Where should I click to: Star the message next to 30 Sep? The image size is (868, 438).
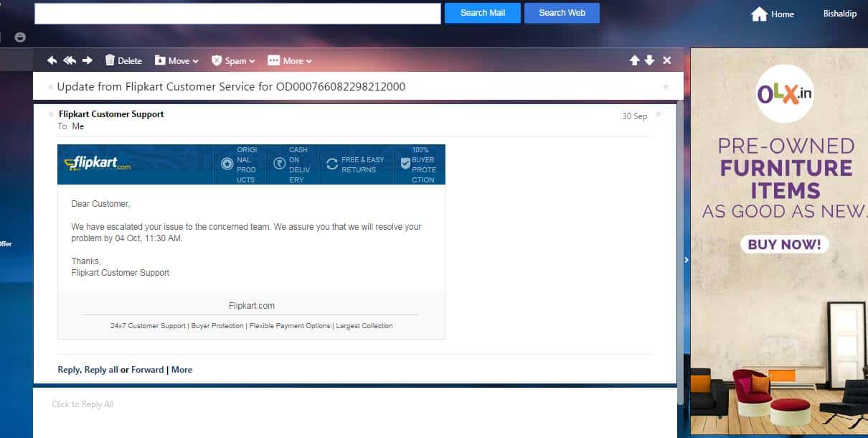tap(659, 114)
